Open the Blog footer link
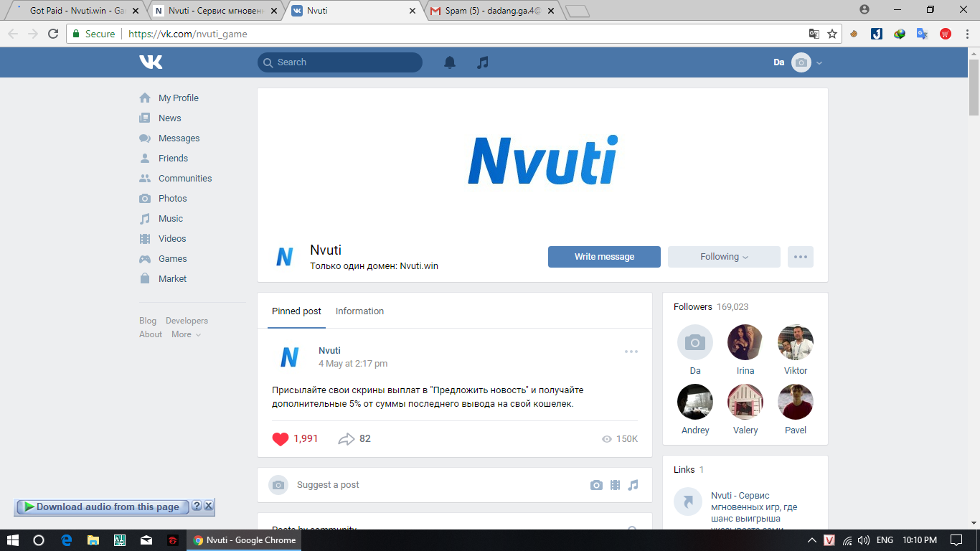 (x=148, y=321)
